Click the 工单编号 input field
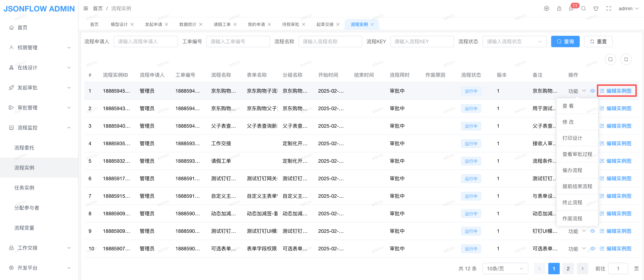Screen dimensions: 644x280 (238, 41)
